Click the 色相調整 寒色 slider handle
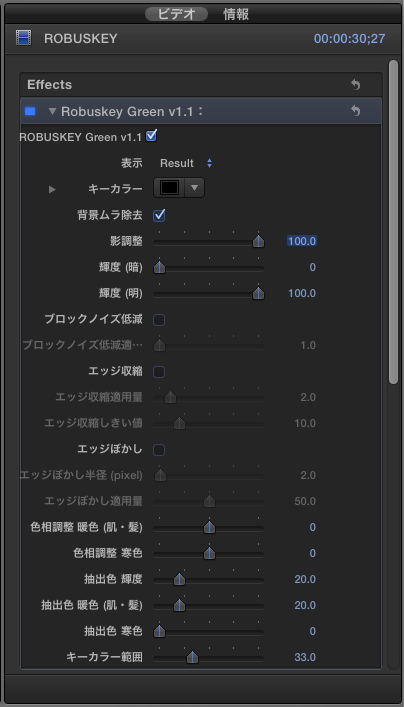The height and width of the screenshot is (707, 404). pos(209,553)
